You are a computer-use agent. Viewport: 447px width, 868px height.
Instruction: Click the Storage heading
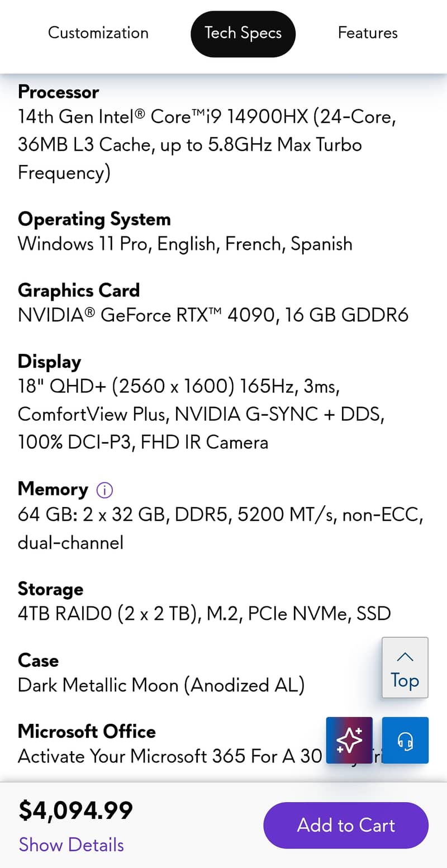(x=50, y=589)
